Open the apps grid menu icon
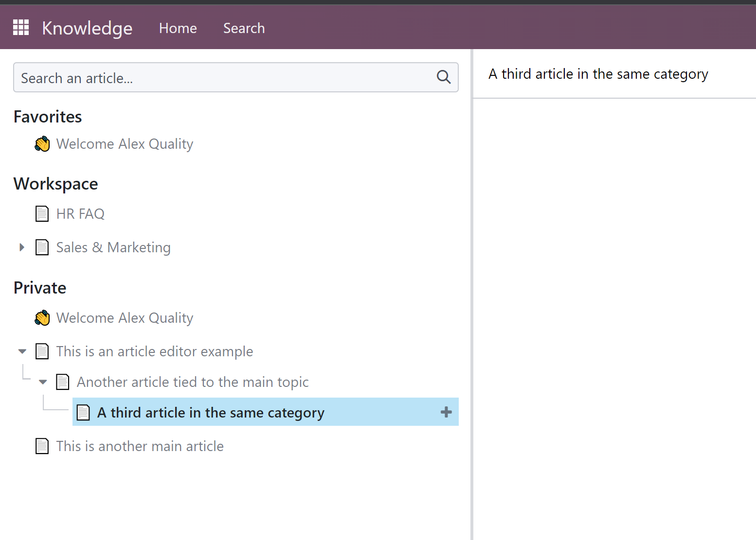This screenshot has height=540, width=756. 21,28
